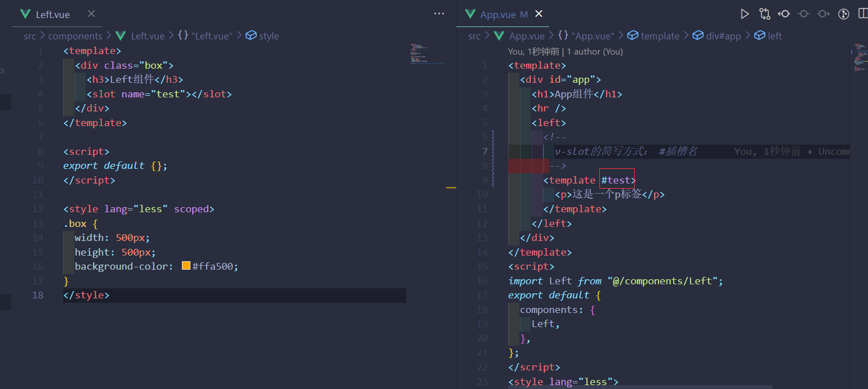Screen dimensions: 868x389
Task: Click the middle commit circle icon
Action: click(804, 14)
